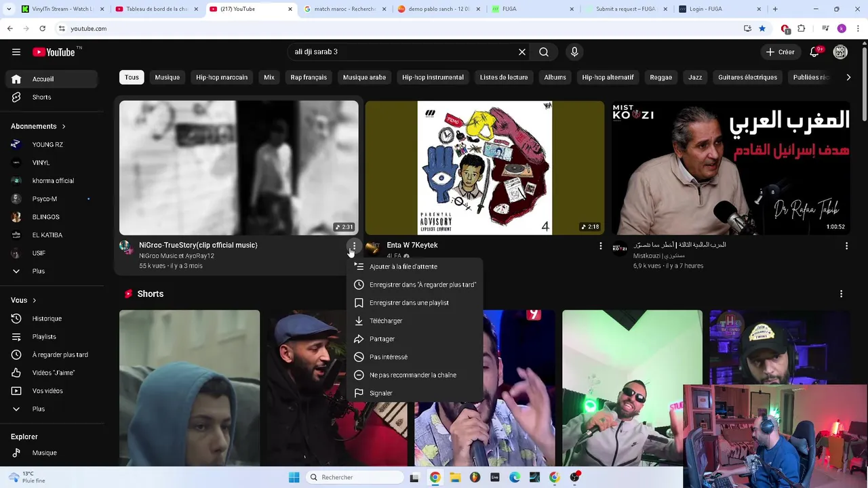Open À regarder plus tard sidebar item
Screen dimensions: 868x488
[52, 354]
